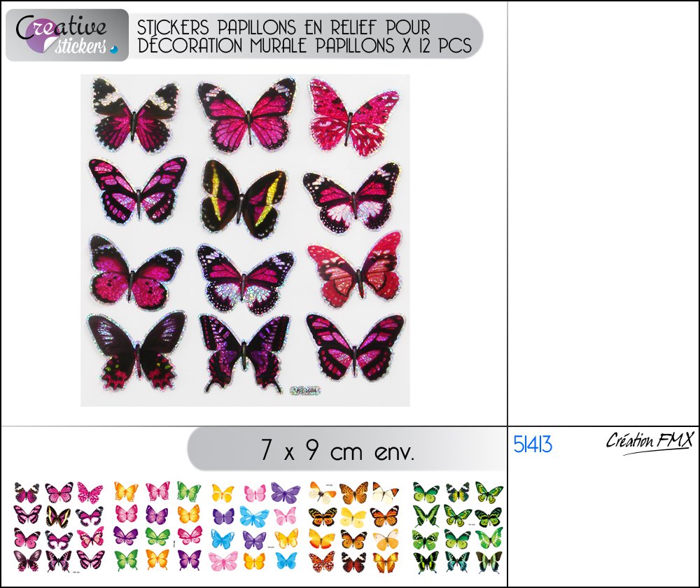700x588 pixels.
Task: Click the main pink butterfly sticker sheet image
Action: point(245,240)
